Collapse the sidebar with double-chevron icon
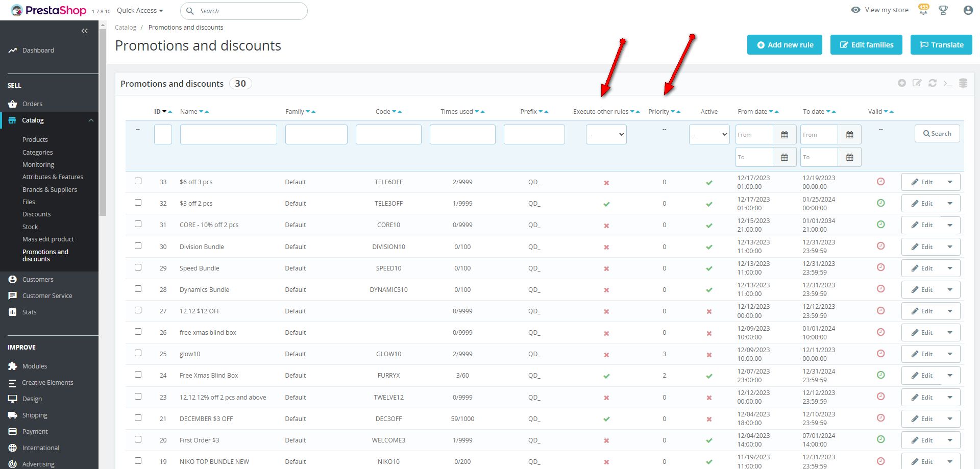Viewport: 980px width, 469px height. point(84,31)
